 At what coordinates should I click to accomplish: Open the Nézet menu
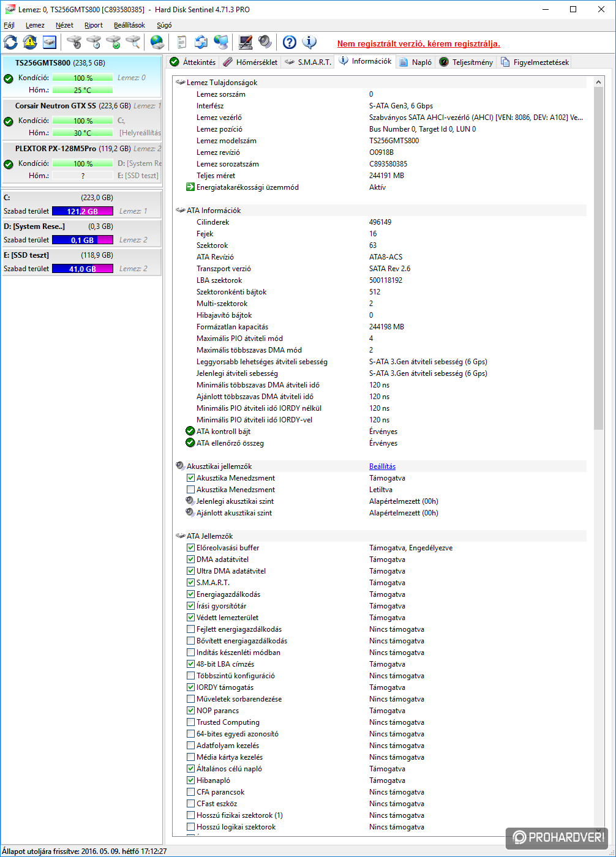(64, 25)
